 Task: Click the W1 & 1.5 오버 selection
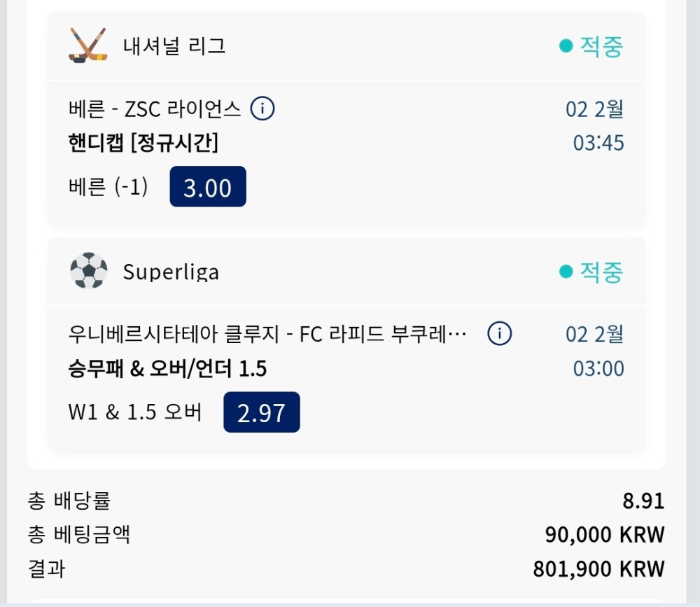pos(134,412)
